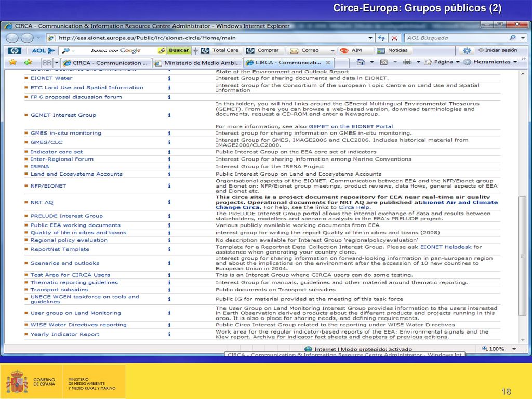Image resolution: width=532 pixels, height=399 pixels.
Task: Open the GEMET on the EIONET Portal link
Action: (351, 127)
